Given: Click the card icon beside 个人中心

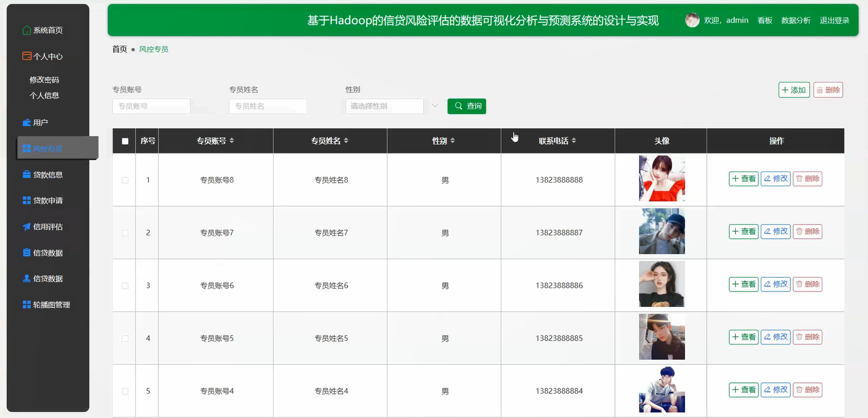Looking at the screenshot, I should 26,56.
